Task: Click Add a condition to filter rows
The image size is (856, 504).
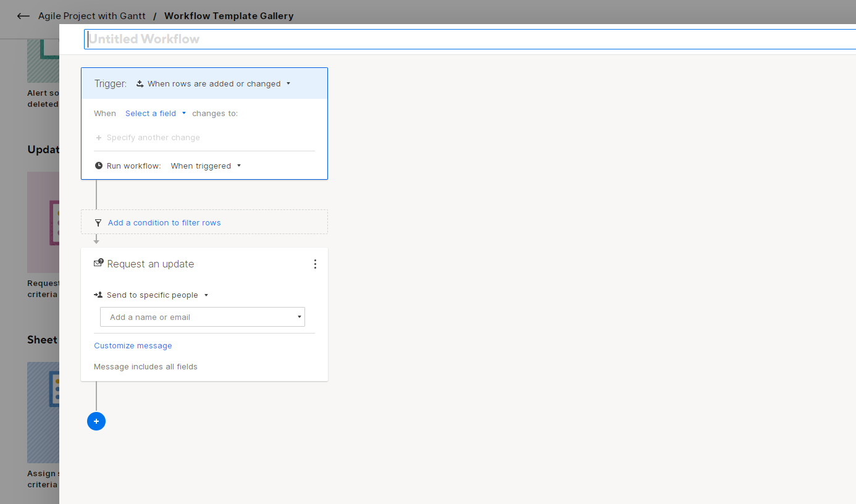Action: point(164,223)
